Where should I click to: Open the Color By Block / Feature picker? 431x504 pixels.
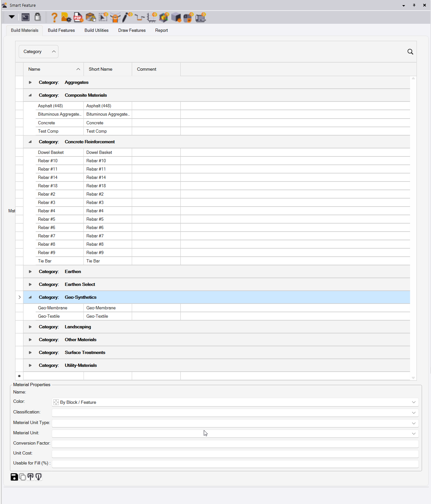[235, 402]
